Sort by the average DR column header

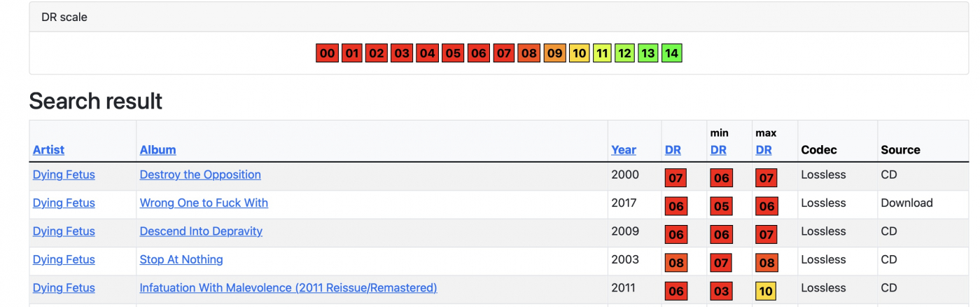click(x=672, y=149)
